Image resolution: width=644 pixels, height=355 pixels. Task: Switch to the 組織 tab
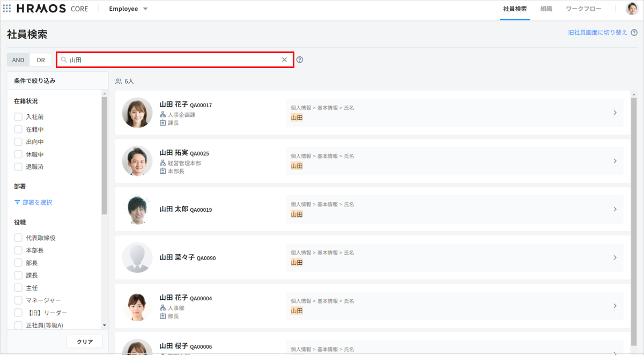click(546, 9)
